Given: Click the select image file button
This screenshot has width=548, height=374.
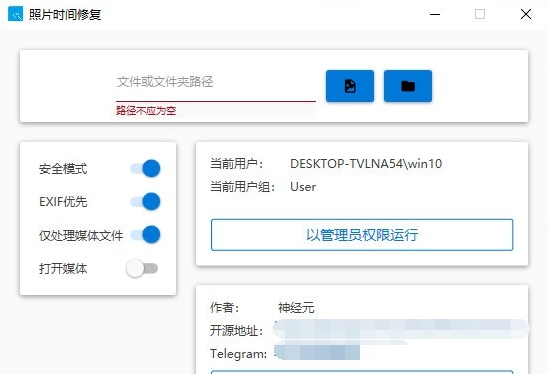Looking at the screenshot, I should (350, 86).
